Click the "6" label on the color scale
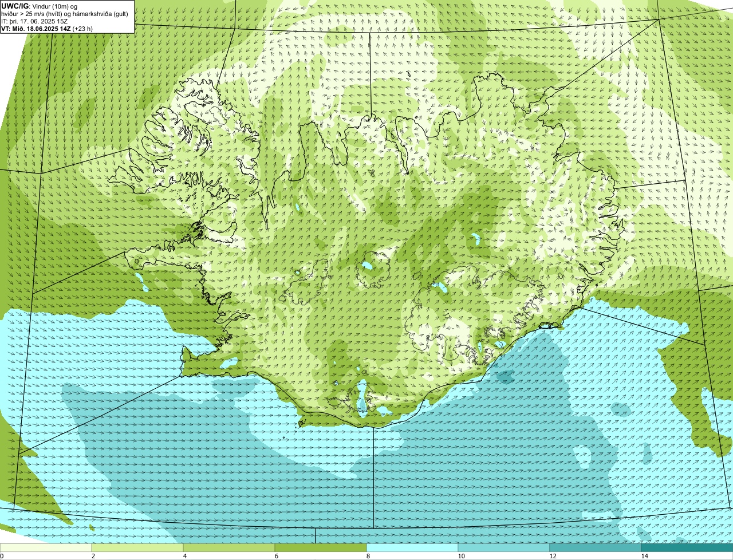Screen dimensions: 733x560 click(276, 556)
